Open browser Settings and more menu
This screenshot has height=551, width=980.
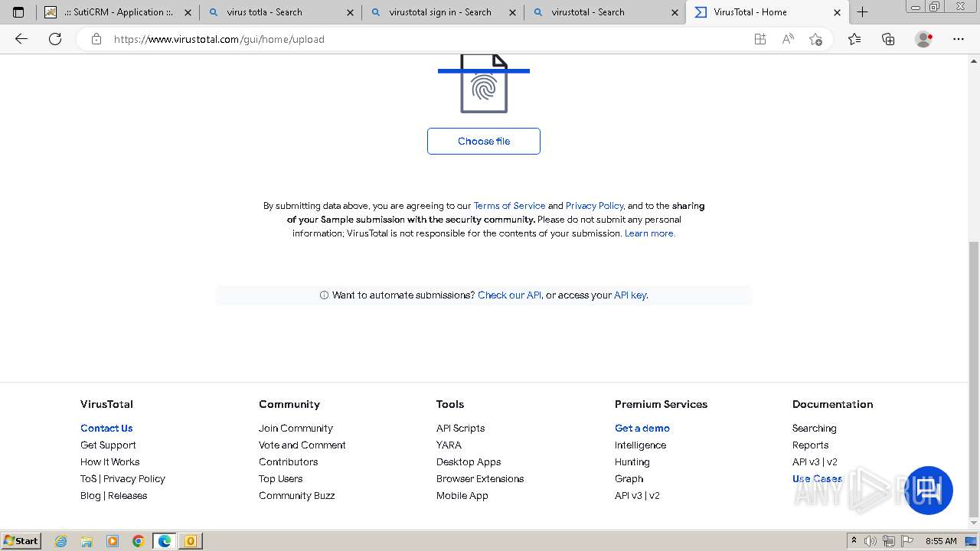[x=959, y=39]
